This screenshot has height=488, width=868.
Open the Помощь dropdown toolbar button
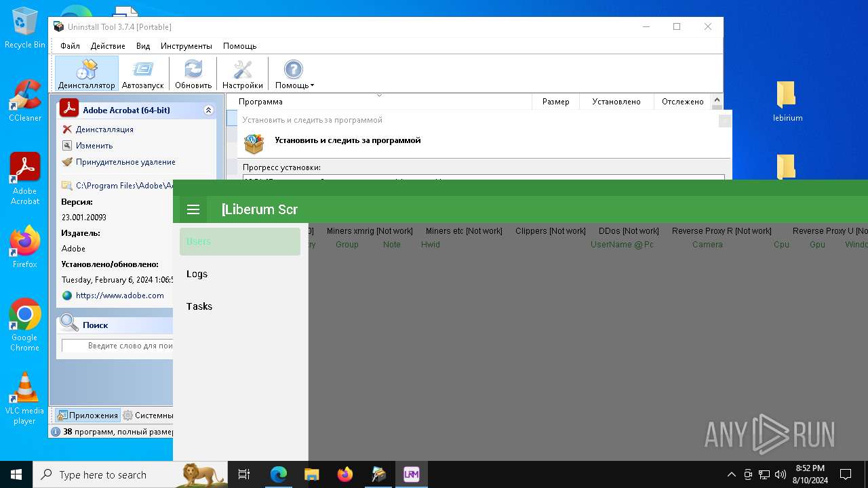[294, 74]
